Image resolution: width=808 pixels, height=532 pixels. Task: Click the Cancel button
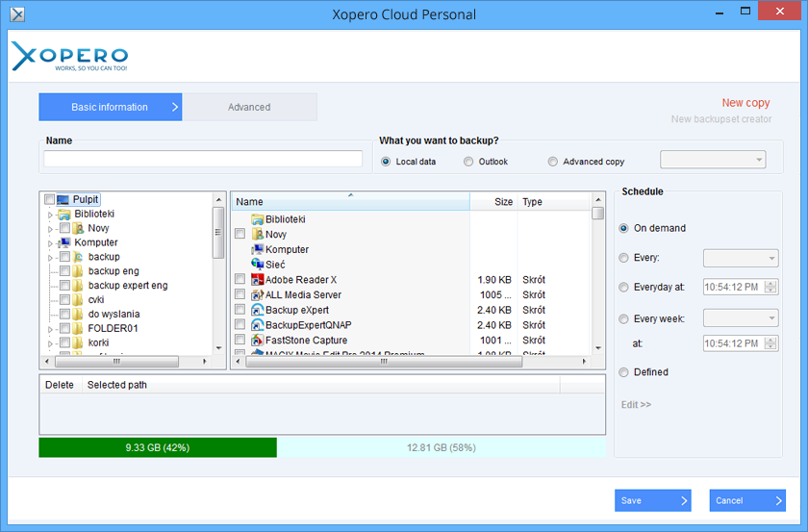pyautogui.click(x=747, y=500)
